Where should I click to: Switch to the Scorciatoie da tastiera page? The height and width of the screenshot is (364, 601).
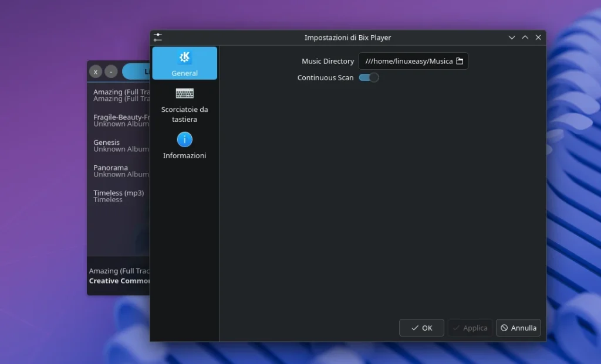184,106
